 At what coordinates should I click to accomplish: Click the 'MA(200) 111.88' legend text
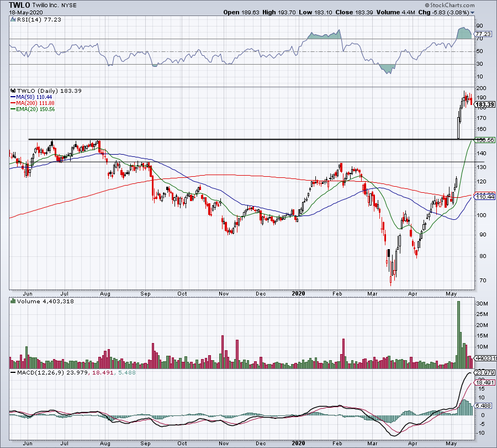(x=35, y=103)
